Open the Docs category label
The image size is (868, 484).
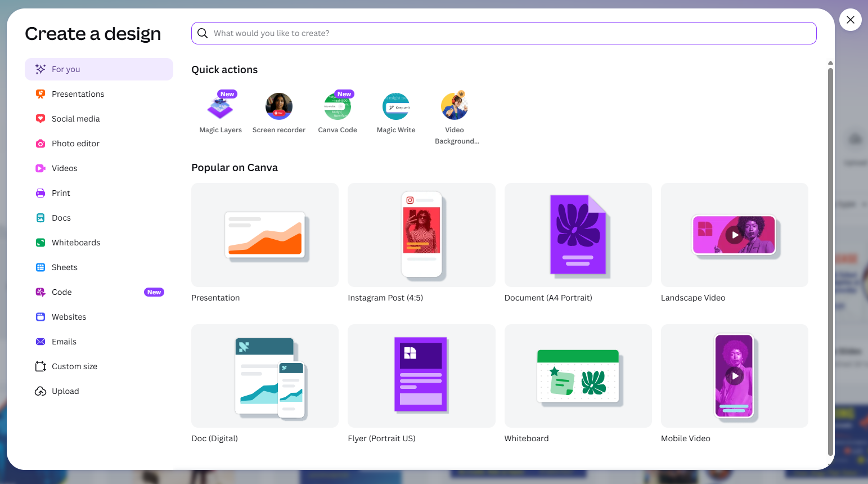(61, 218)
